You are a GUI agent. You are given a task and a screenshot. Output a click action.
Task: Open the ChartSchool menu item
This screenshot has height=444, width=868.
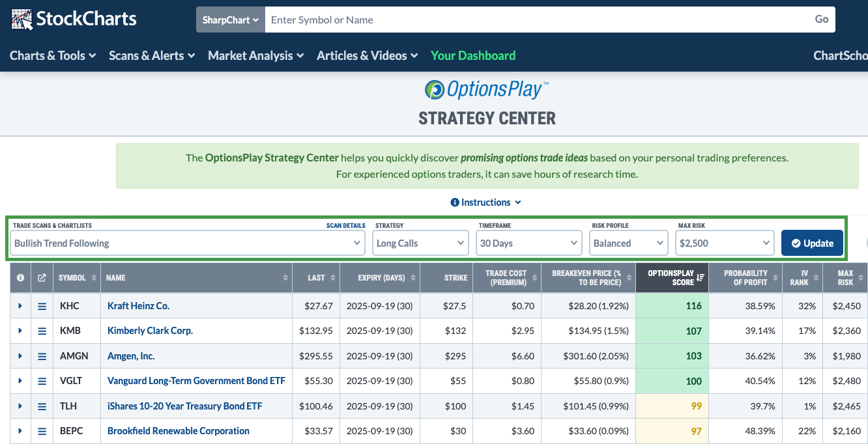[x=841, y=56]
